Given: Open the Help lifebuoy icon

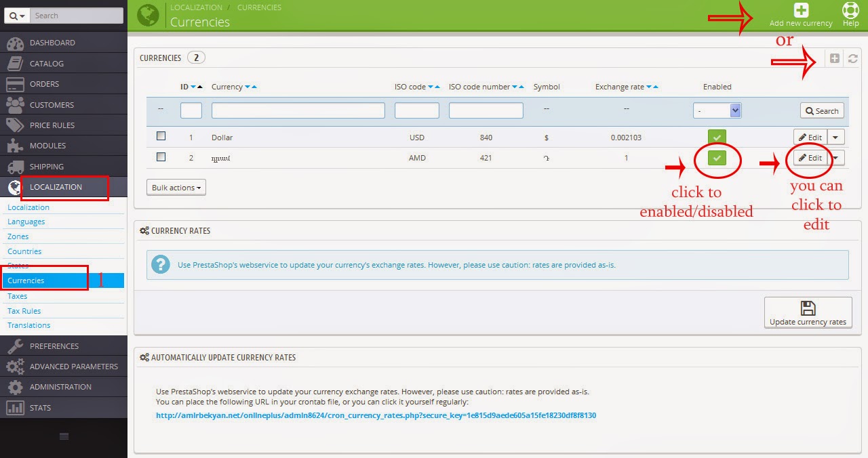Looking at the screenshot, I should pyautogui.click(x=850, y=10).
